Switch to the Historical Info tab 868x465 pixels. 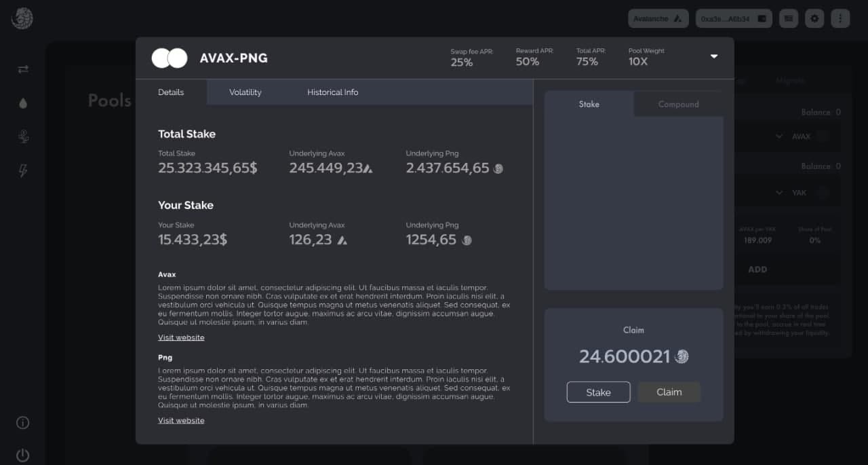(x=332, y=92)
